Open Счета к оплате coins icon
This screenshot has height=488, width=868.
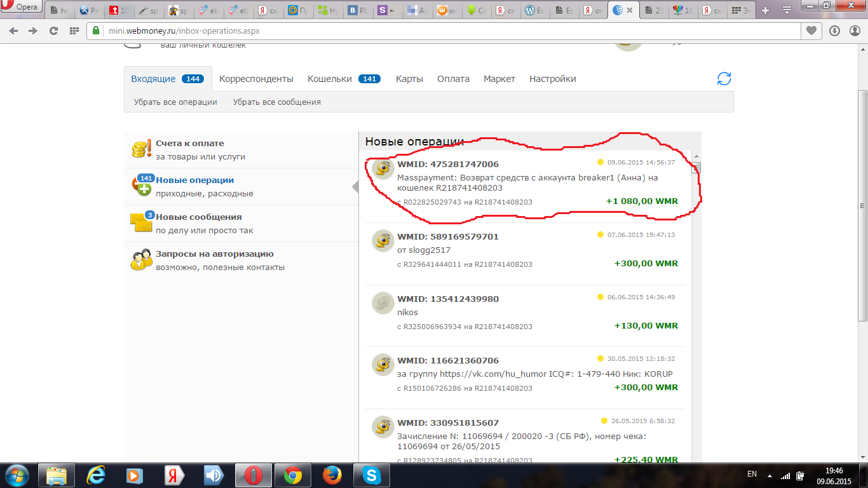pos(141,149)
